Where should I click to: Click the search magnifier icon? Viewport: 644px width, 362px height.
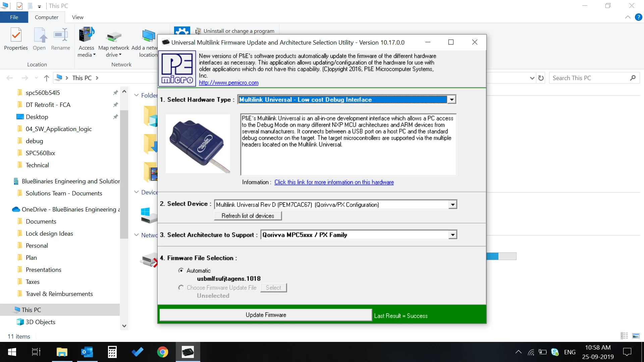click(x=633, y=78)
